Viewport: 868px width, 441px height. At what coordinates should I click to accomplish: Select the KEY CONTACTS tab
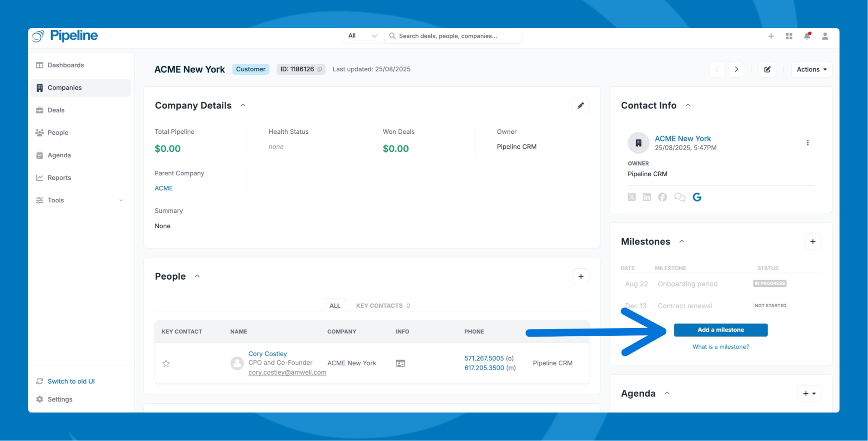click(x=383, y=305)
